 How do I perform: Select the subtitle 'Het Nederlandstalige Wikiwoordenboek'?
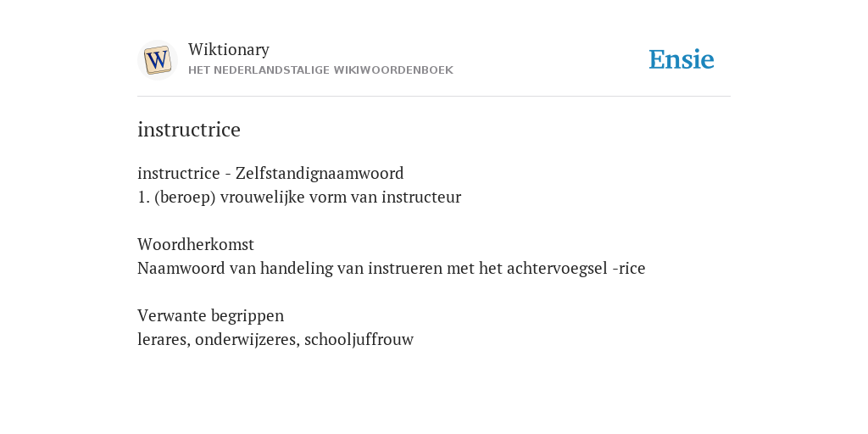coord(320,70)
